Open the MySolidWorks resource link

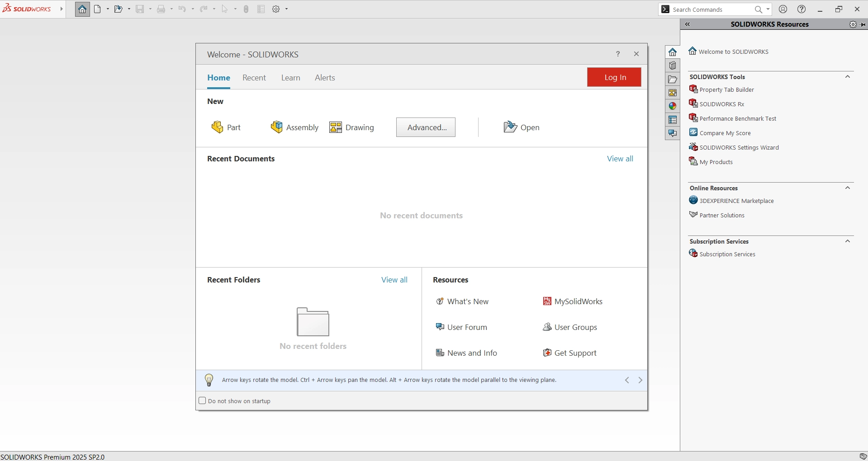coord(573,301)
